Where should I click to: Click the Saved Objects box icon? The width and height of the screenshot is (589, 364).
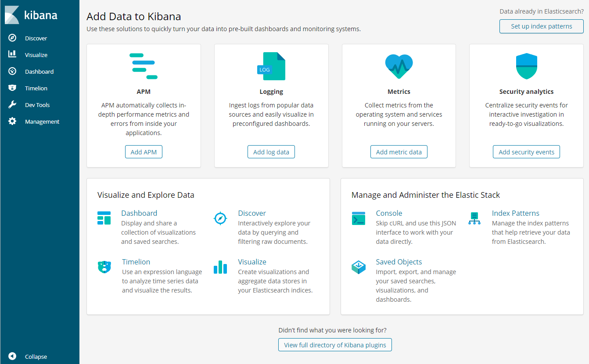(x=359, y=267)
